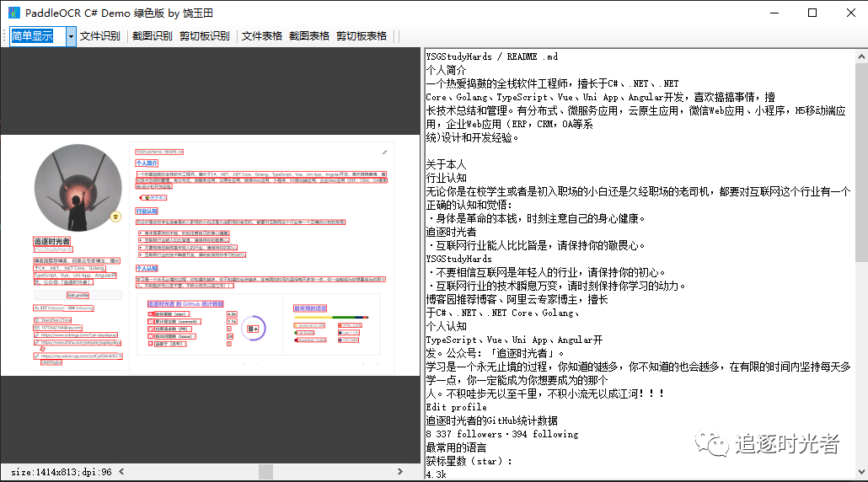Start 截图识别 screenshot recognition
868x482 pixels.
(x=152, y=36)
